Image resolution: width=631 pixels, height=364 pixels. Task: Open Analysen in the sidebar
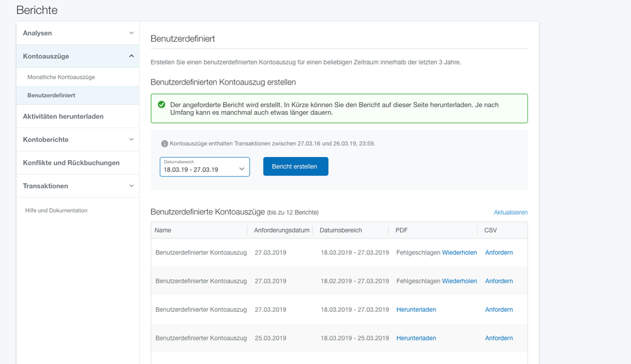click(x=78, y=33)
